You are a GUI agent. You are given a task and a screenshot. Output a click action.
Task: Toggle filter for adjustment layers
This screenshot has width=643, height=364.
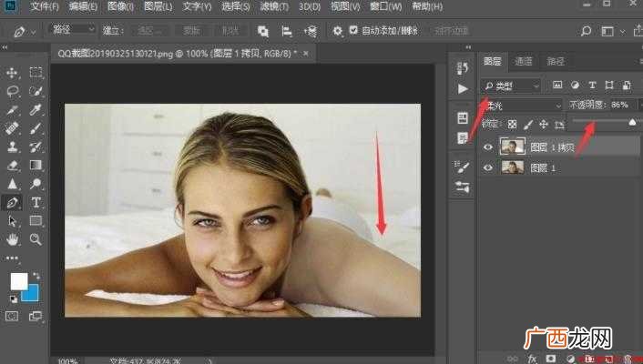click(575, 85)
